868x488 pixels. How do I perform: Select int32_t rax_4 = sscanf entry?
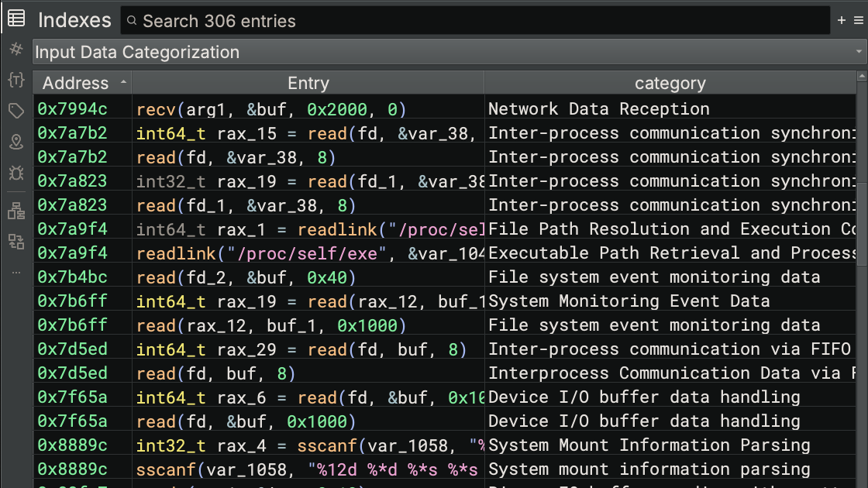click(x=309, y=446)
